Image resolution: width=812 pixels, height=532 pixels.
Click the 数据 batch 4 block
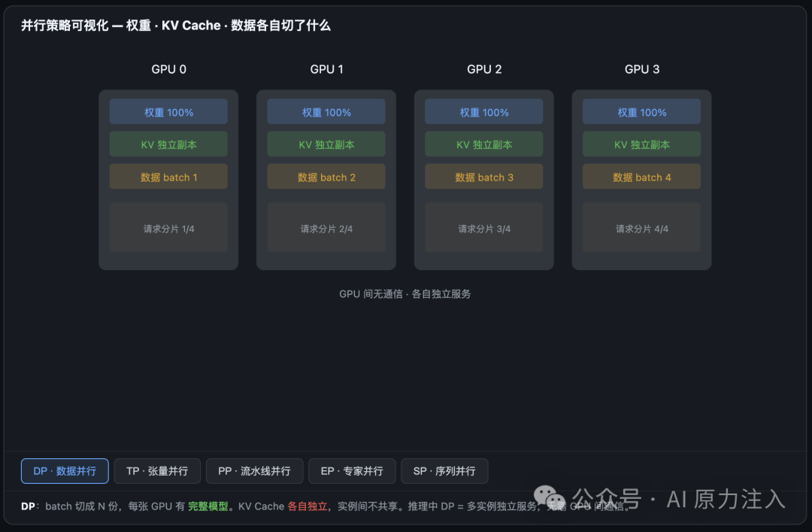641,177
